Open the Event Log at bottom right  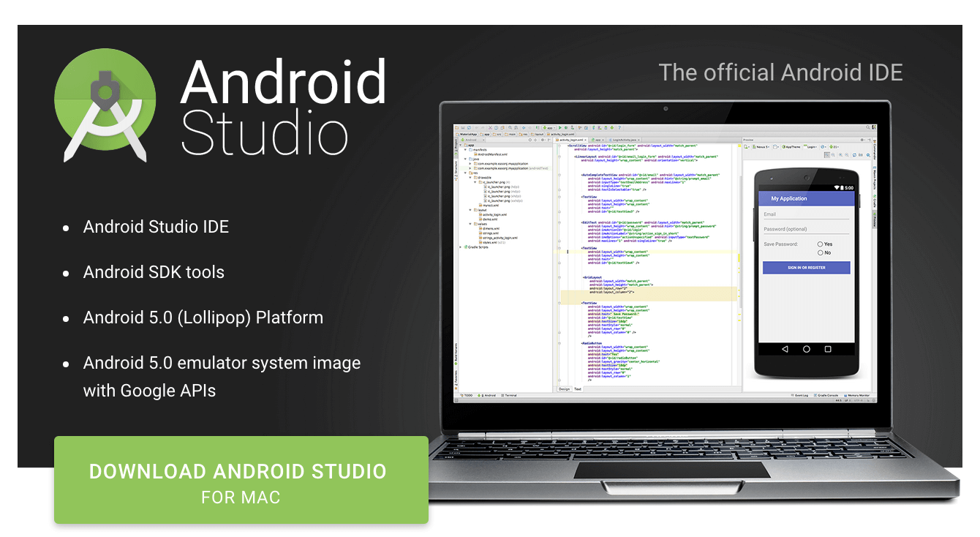(800, 395)
